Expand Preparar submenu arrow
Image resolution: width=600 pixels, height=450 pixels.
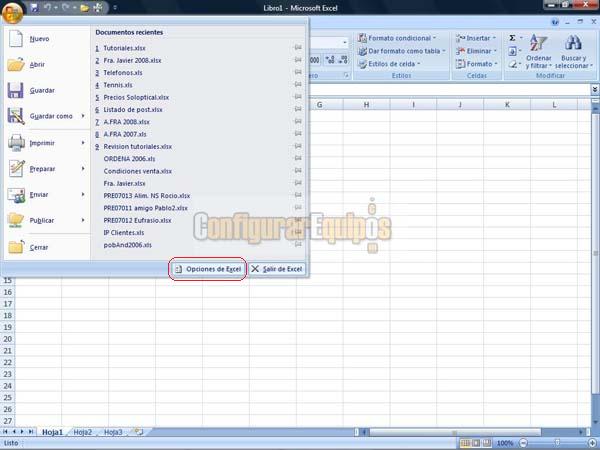83,169
